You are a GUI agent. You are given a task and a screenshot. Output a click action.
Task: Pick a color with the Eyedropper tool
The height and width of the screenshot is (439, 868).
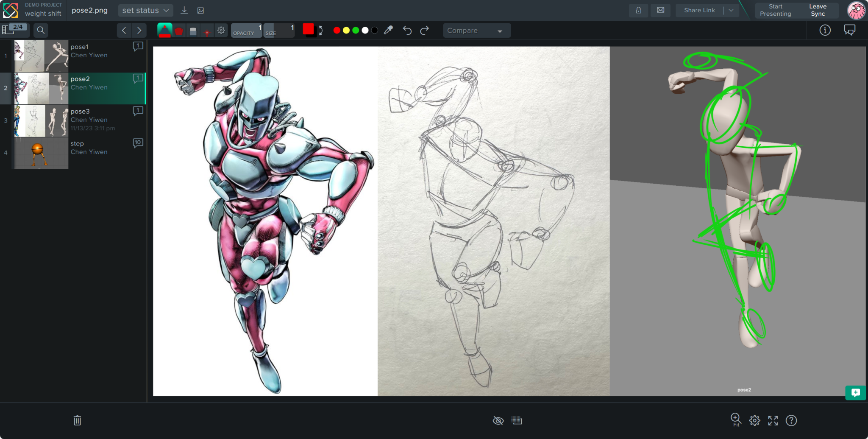tap(388, 30)
